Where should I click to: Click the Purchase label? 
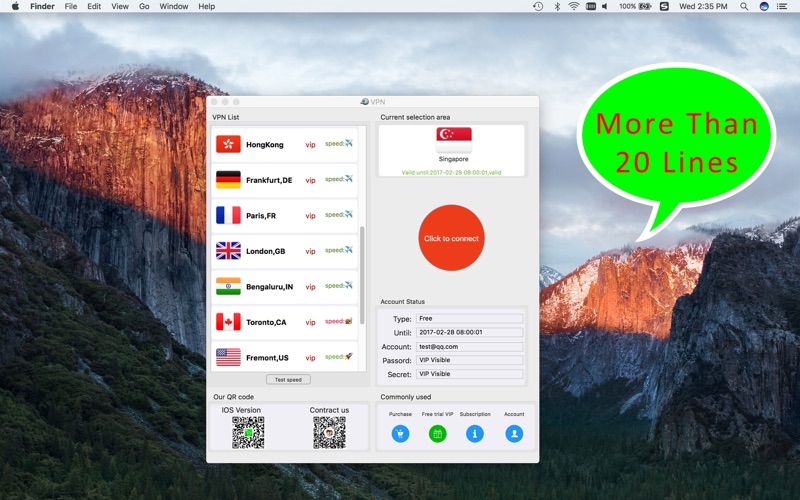tap(400, 414)
